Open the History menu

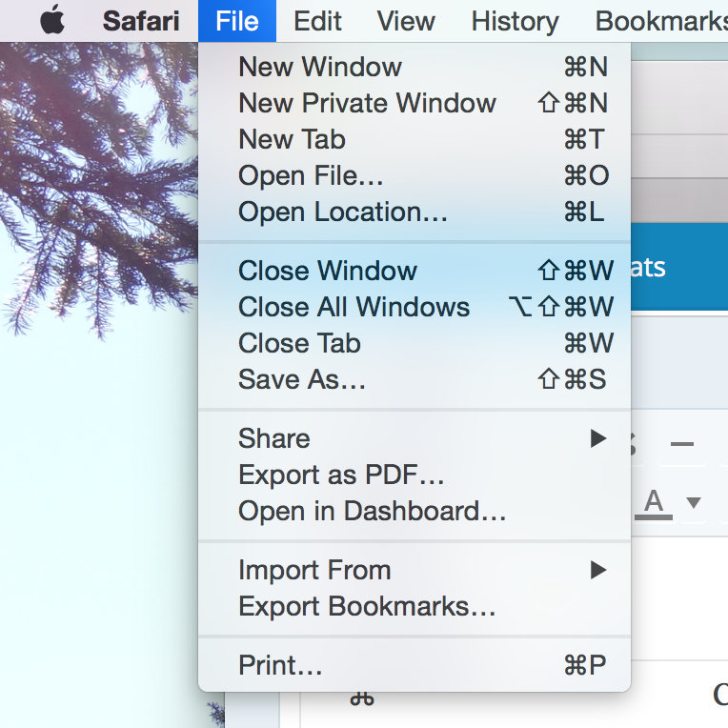(515, 20)
